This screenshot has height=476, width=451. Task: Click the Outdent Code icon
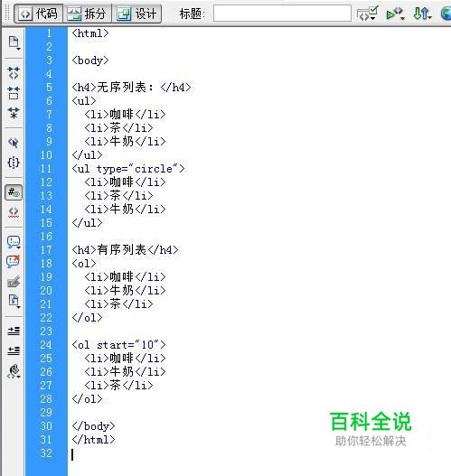14,350
